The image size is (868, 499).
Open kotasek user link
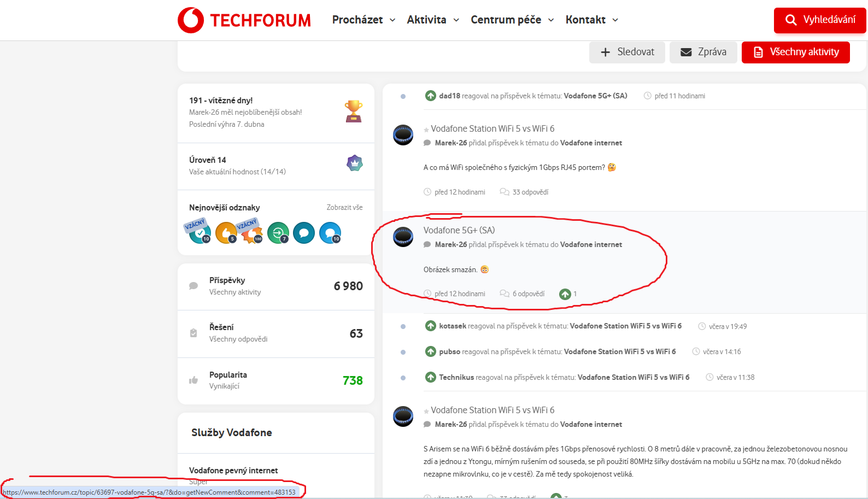pyautogui.click(x=453, y=326)
